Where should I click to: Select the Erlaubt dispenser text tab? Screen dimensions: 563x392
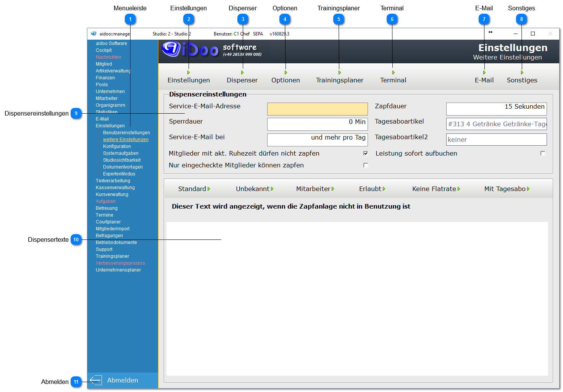(372, 189)
